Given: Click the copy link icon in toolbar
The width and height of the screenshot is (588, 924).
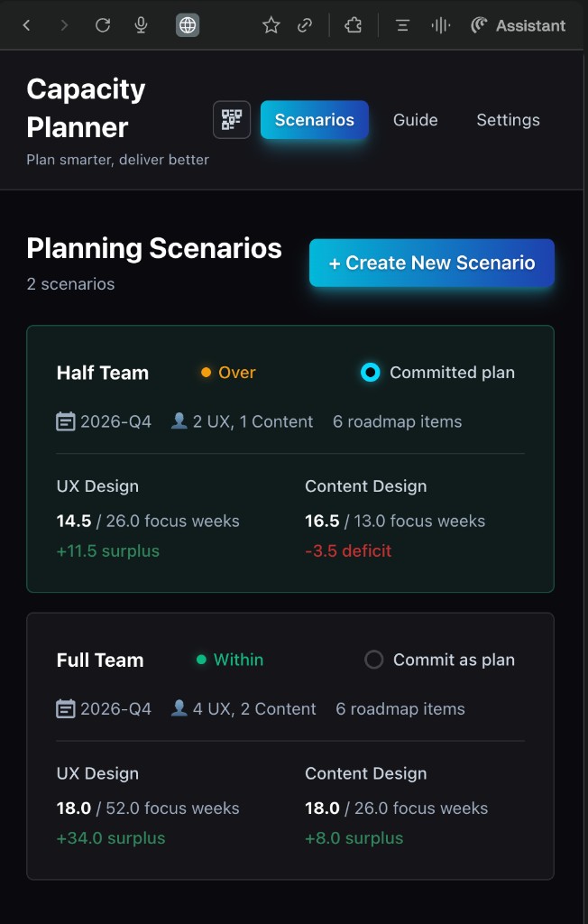Looking at the screenshot, I should (305, 24).
